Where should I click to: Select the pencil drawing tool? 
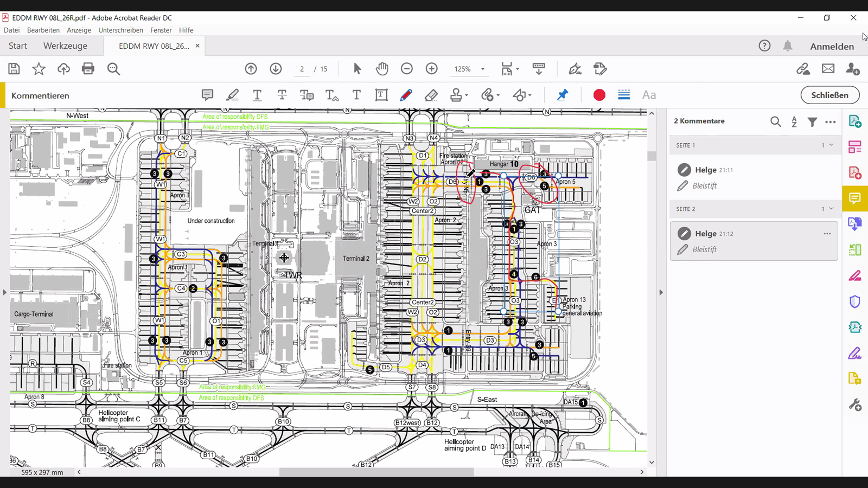pos(406,95)
